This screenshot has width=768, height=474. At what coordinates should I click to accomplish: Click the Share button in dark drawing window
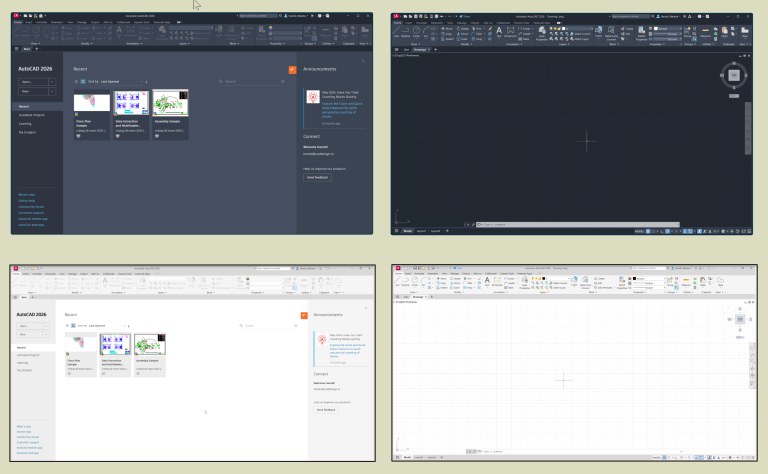(x=465, y=16)
